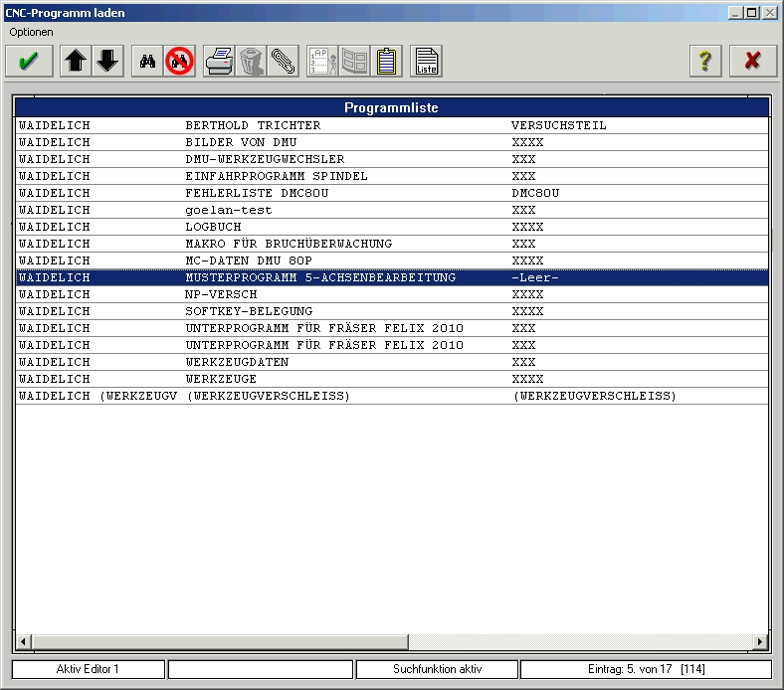Click the printer icon
The image size is (784, 690).
tap(219, 62)
